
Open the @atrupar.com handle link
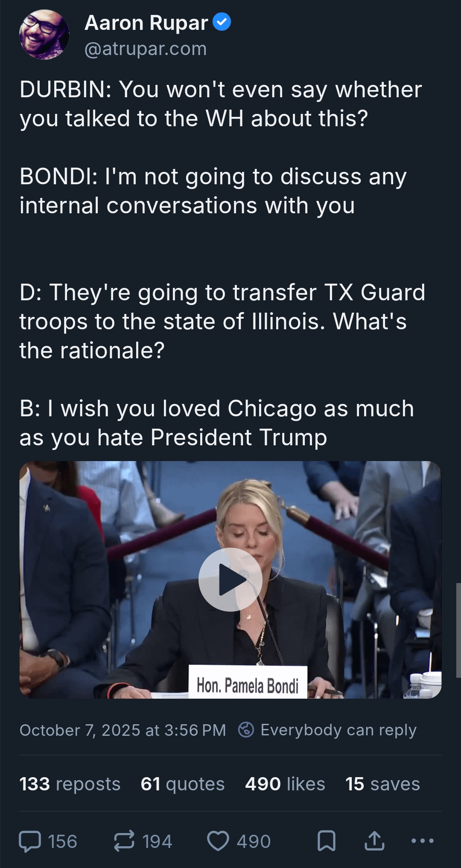(x=146, y=49)
